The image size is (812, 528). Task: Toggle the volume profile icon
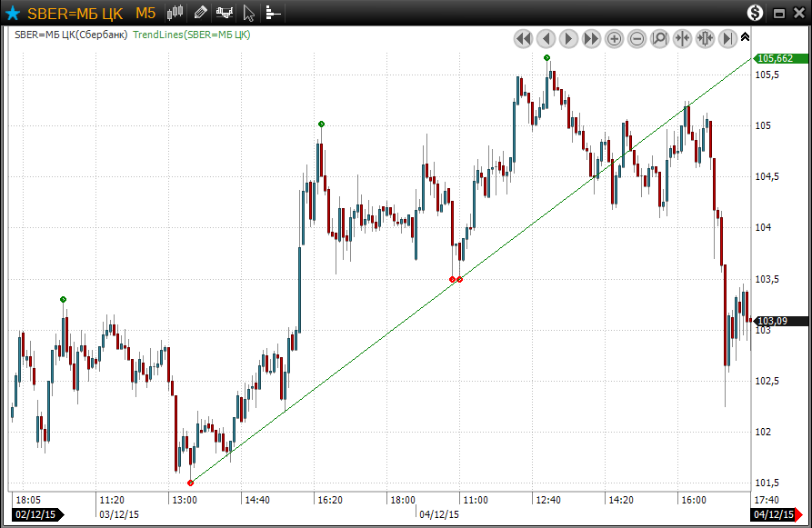click(273, 13)
